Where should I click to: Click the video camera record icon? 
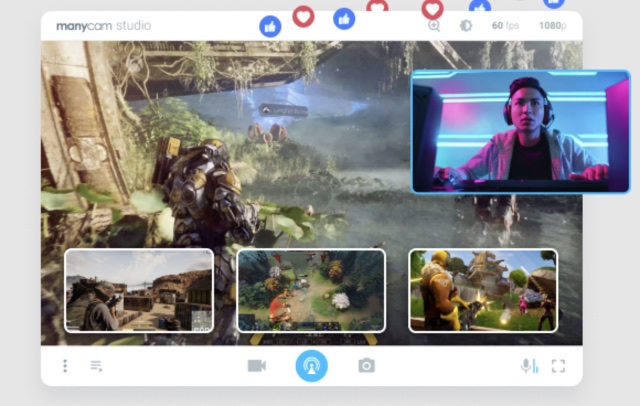[x=257, y=366]
